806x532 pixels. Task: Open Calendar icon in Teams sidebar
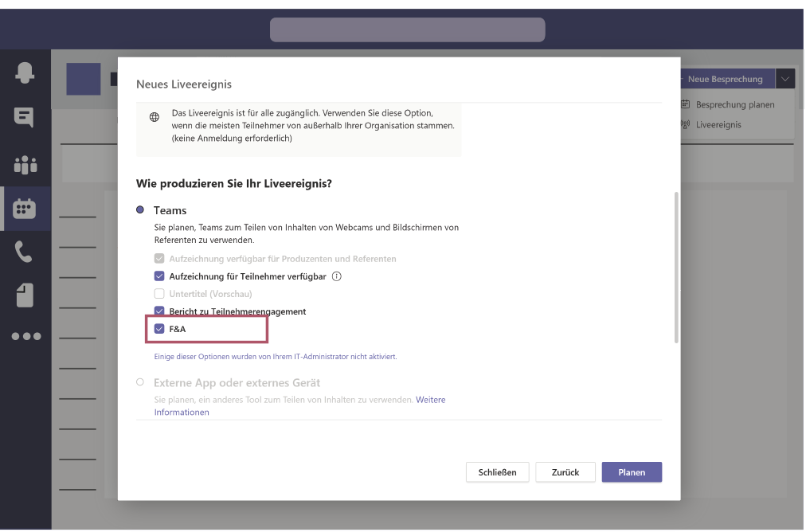pos(25,209)
